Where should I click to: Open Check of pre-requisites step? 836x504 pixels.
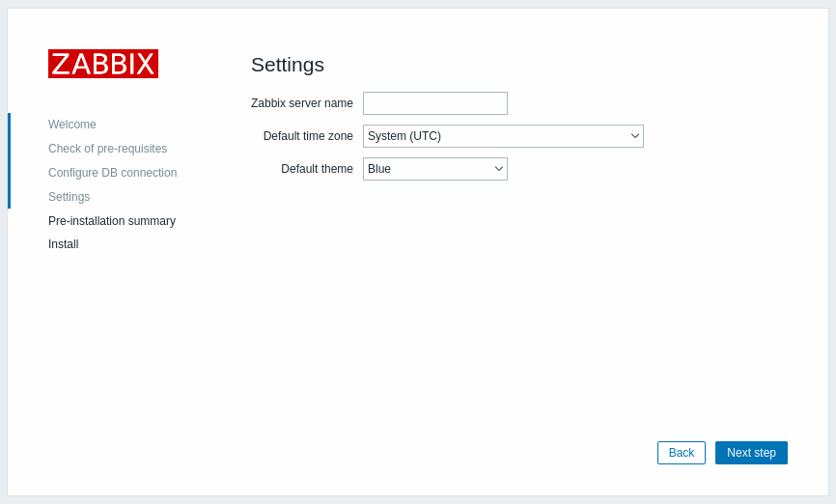coord(107,149)
